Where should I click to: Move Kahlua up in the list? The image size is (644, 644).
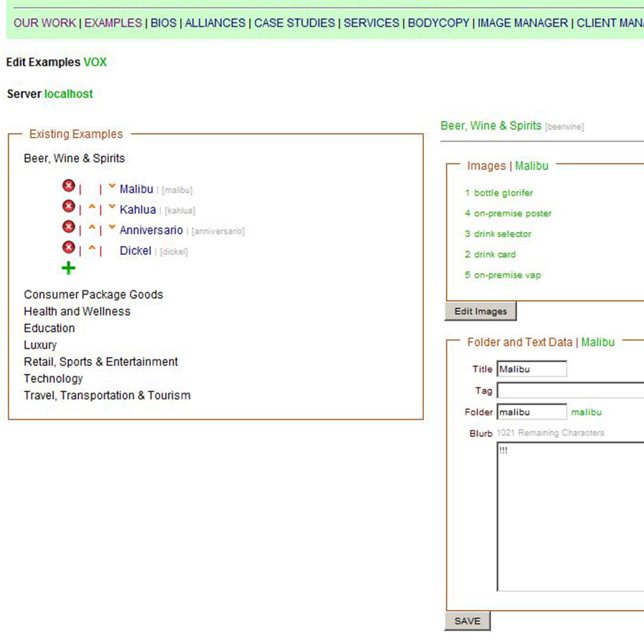click(92, 207)
